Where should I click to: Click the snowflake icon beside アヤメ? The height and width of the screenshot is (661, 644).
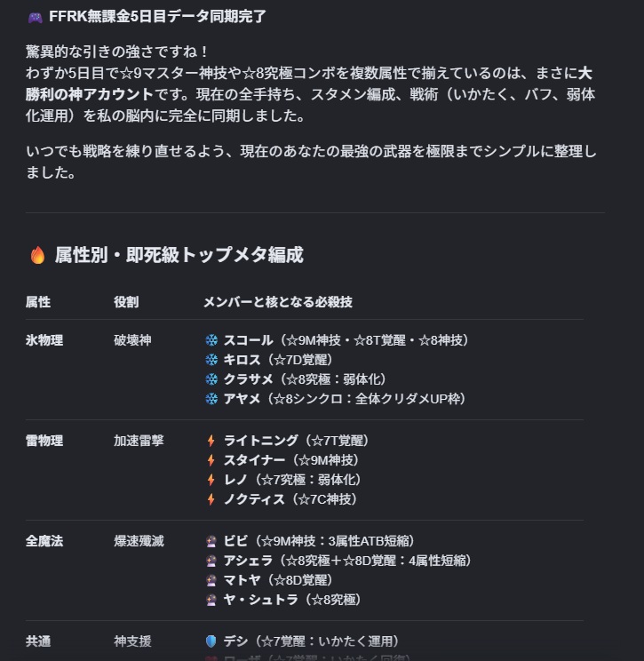(x=211, y=398)
